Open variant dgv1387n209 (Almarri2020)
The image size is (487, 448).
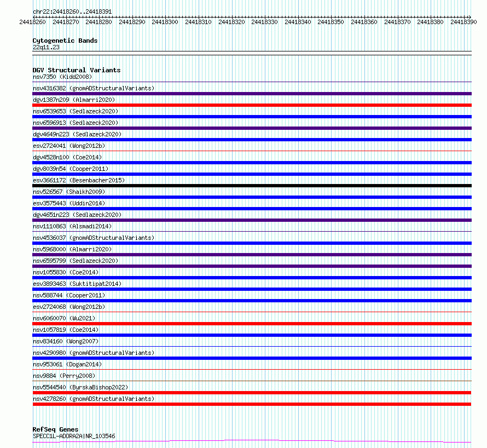coord(74,100)
